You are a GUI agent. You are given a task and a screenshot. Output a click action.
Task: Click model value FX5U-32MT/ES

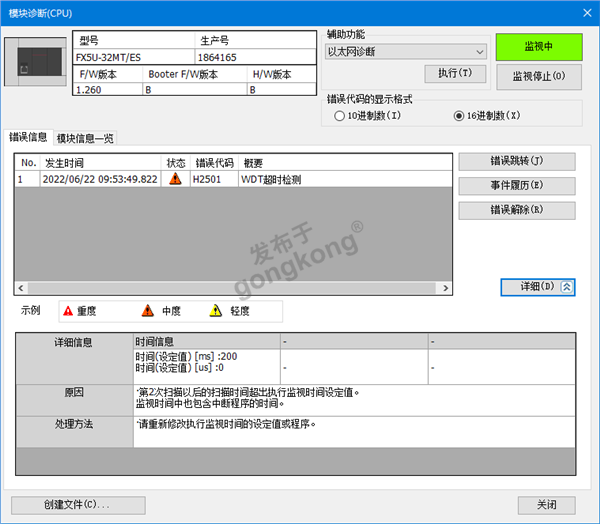click(108, 57)
